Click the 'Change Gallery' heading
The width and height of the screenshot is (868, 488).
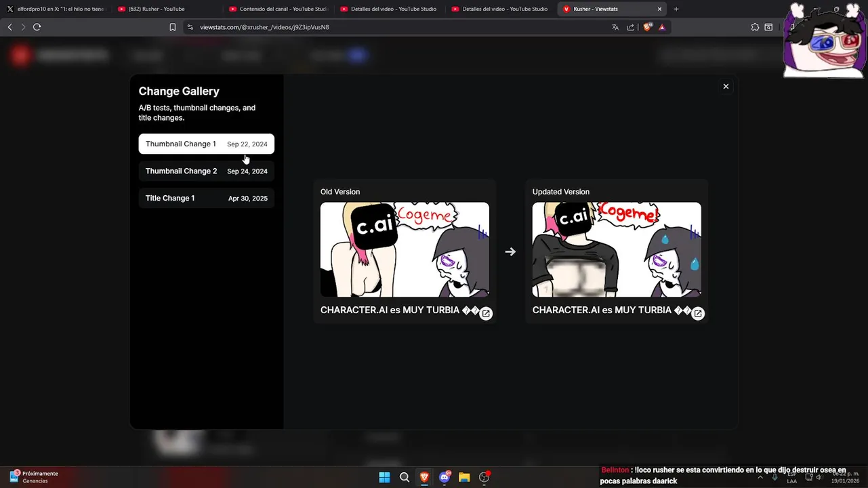[x=179, y=91]
